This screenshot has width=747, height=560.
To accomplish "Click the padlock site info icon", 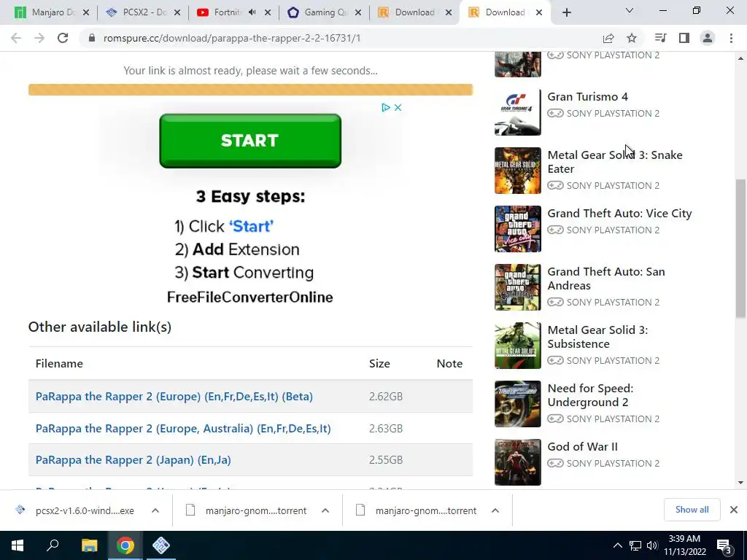I will [x=91, y=38].
